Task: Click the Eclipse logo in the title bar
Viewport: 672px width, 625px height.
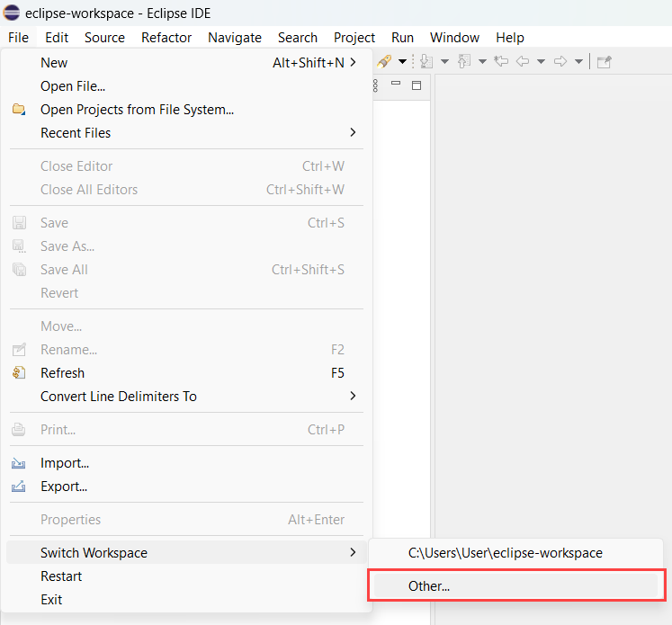Action: click(x=11, y=13)
